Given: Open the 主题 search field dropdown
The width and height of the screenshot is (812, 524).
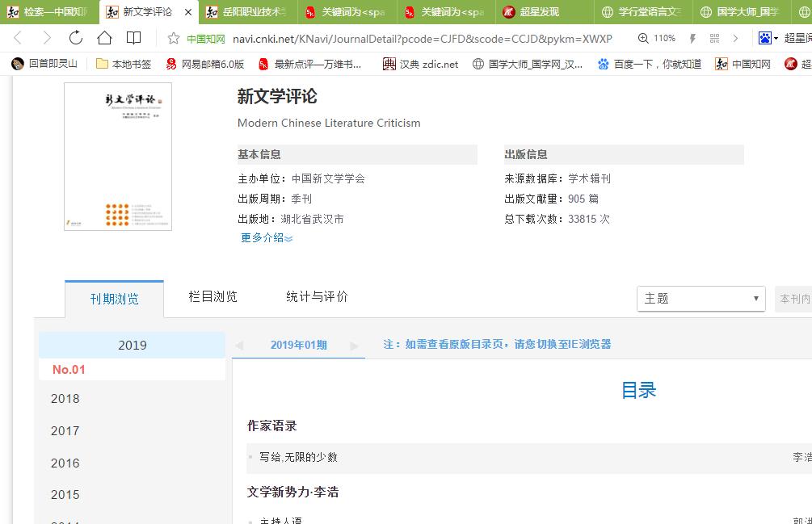Looking at the screenshot, I should 701,299.
